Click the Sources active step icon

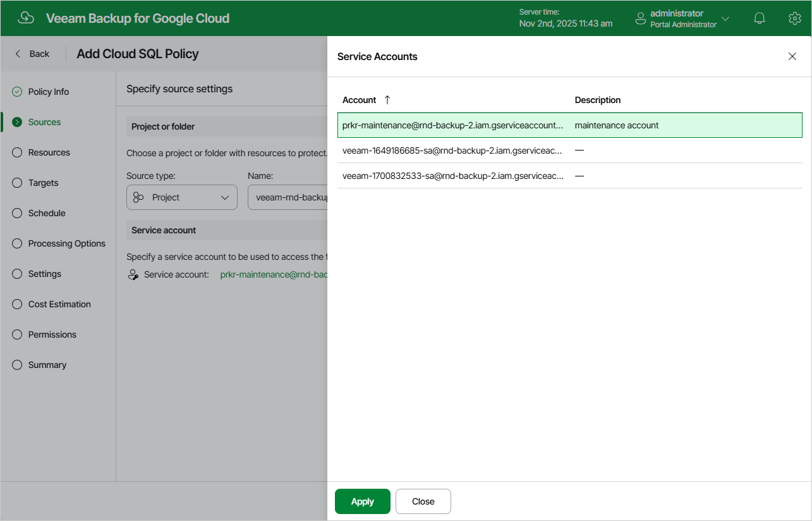pos(17,122)
